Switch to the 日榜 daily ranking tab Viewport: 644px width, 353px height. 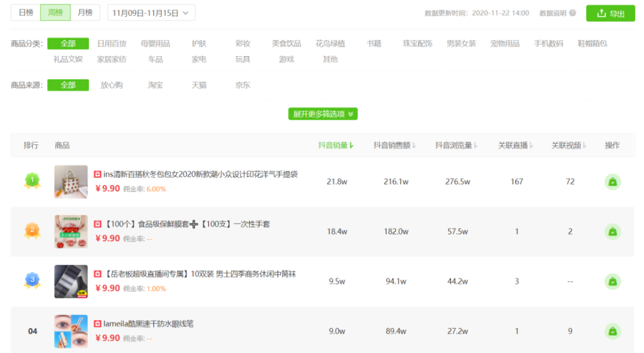[26, 12]
